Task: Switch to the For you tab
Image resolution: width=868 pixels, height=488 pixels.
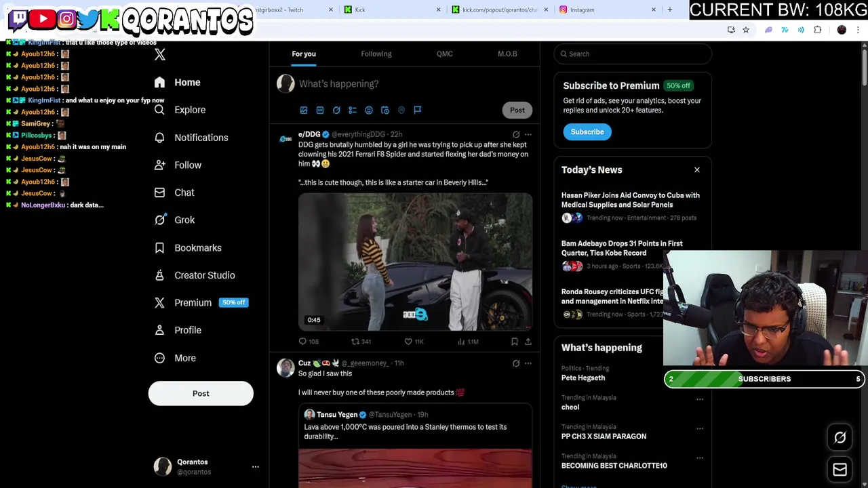Action: (x=304, y=54)
